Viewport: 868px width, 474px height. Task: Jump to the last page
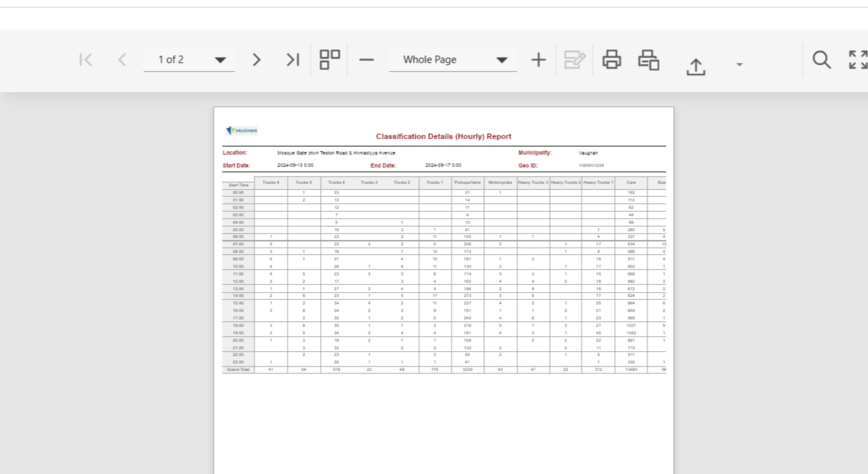(293, 60)
